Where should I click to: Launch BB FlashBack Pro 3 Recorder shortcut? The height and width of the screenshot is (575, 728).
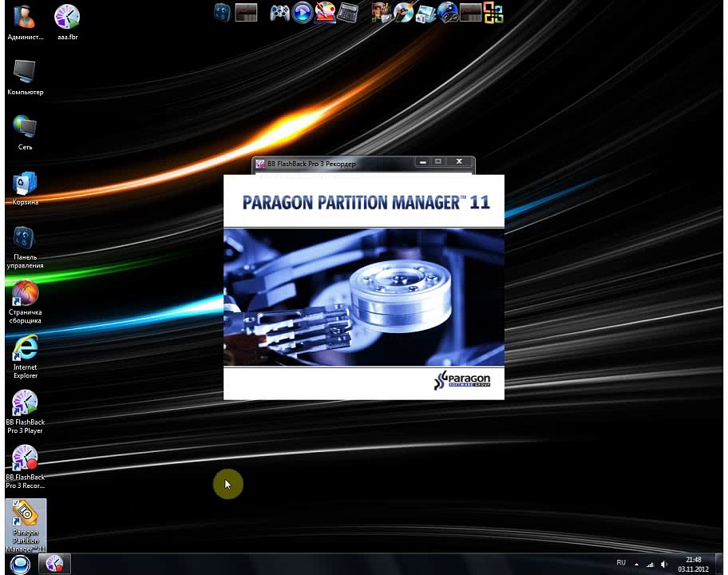pos(25,466)
